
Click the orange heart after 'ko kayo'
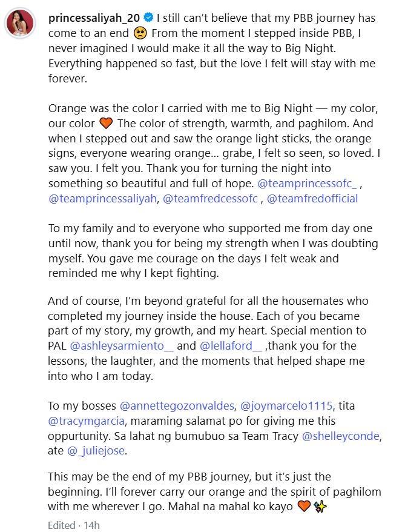[x=304, y=507]
